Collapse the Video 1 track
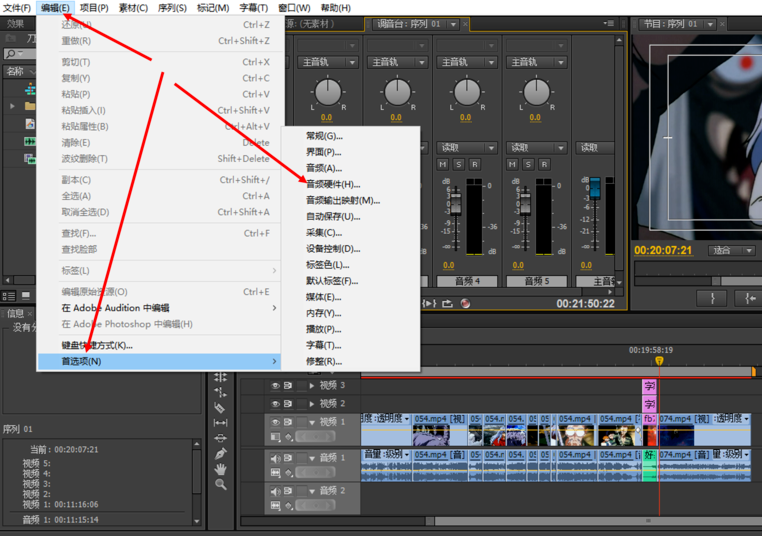Viewport: 762px width, 536px height. click(312, 422)
